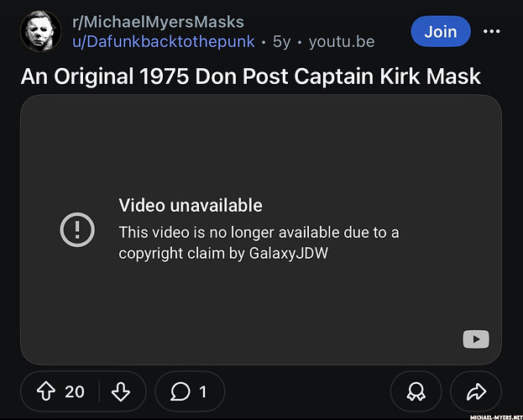Screen dimensions: 523x420
Task: Click the exclamation warning icon
Action: (x=77, y=229)
